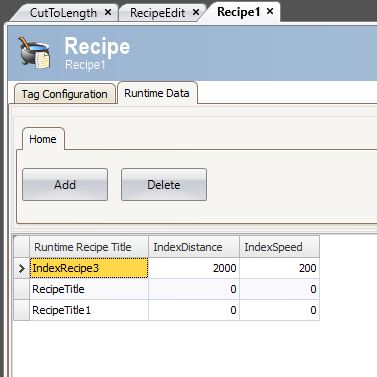
Task: Open the Tag Configuration tab
Action: pyautogui.click(x=65, y=94)
